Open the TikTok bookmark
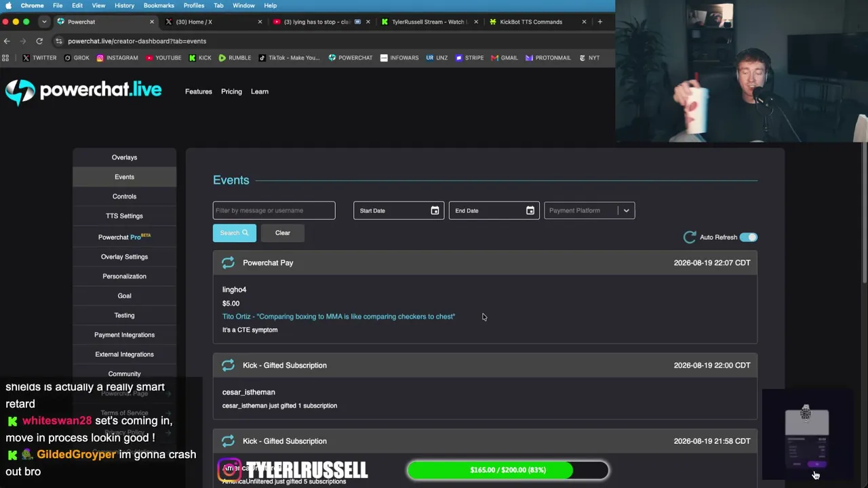868x488 pixels. [289, 58]
